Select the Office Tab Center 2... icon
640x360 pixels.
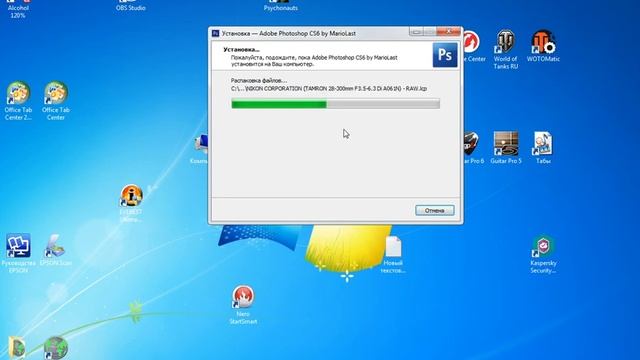coord(18,101)
